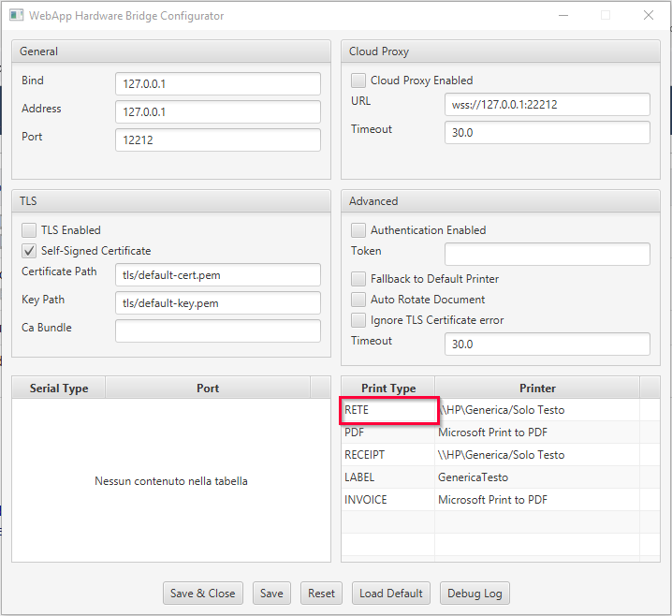This screenshot has height=616, width=672.
Task: Focus the Port field showing 12212
Action: click(217, 140)
